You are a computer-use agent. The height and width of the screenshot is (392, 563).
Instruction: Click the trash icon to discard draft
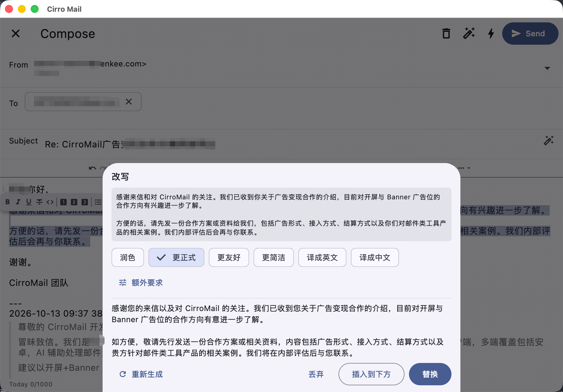point(446,34)
